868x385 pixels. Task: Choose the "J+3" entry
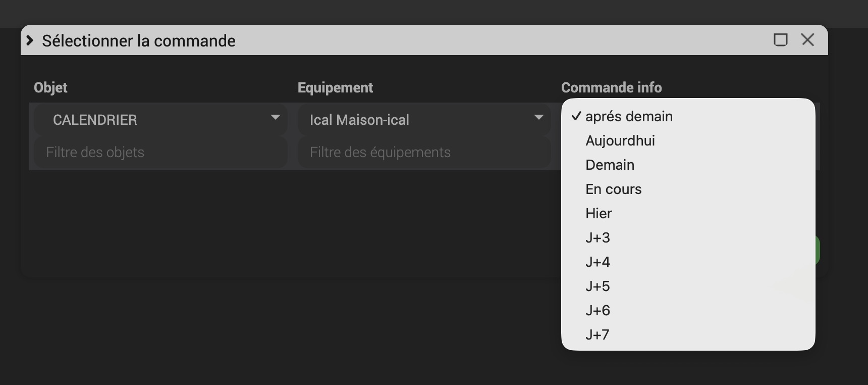(x=598, y=237)
